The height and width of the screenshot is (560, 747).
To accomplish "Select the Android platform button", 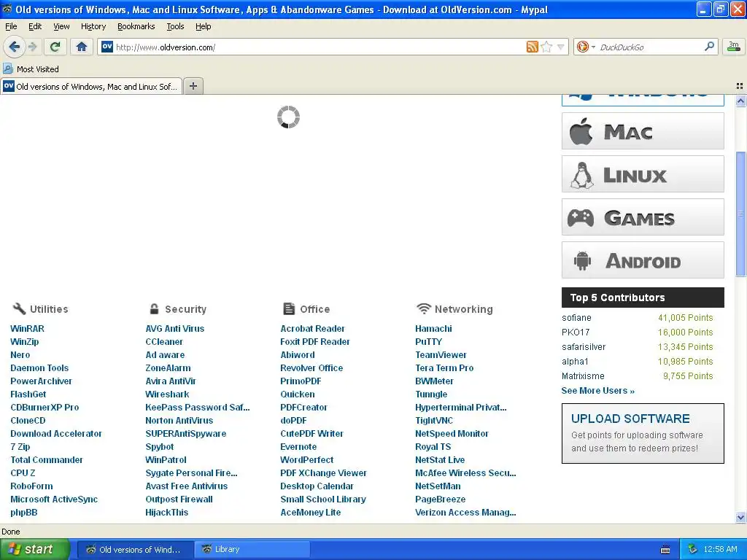I will (x=643, y=260).
